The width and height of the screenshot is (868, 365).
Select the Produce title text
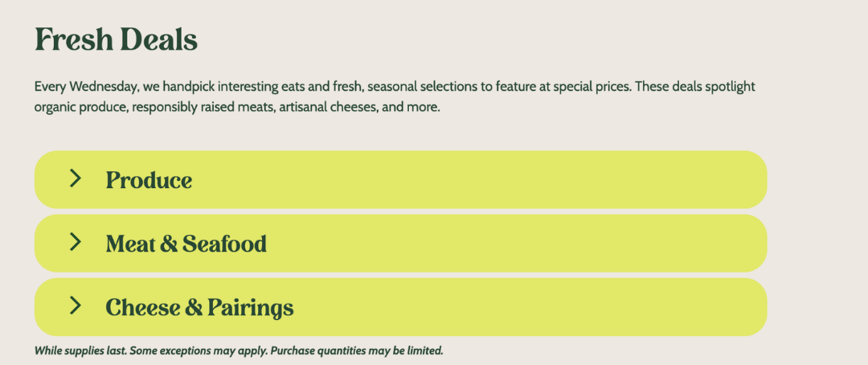149,181
